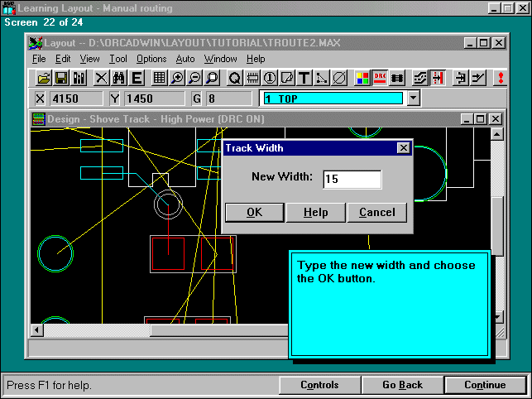Click the New Width input field
The width and height of the screenshot is (532, 399).
click(x=352, y=179)
